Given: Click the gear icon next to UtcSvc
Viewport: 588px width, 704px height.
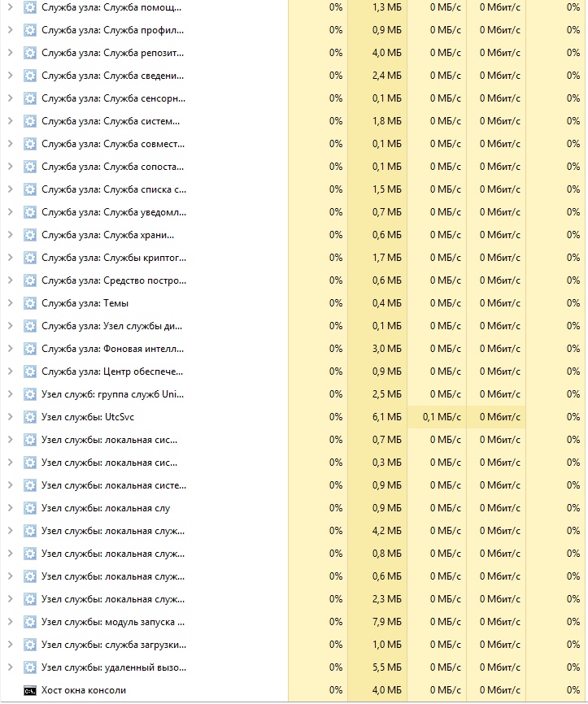Looking at the screenshot, I should point(30,417).
